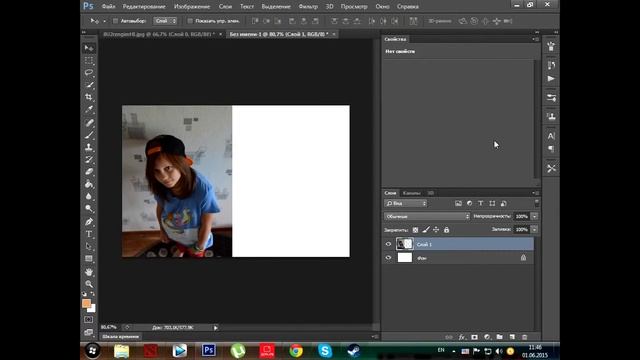This screenshot has width=640, height=360.
Task: Open the Фильтр menu
Action: click(308, 7)
